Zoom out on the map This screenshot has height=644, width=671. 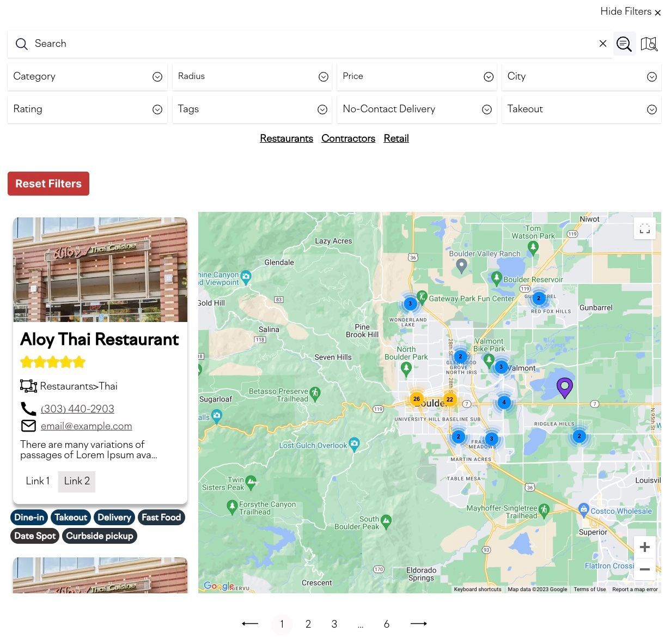click(x=645, y=569)
